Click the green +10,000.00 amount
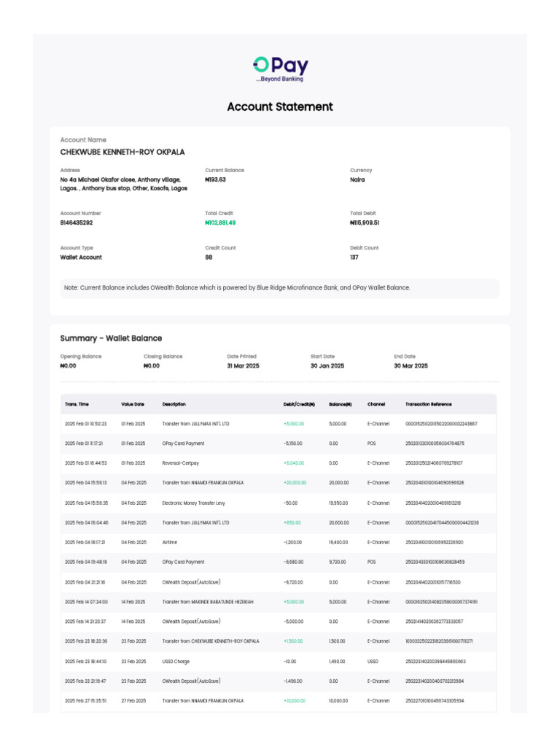The width and height of the screenshot is (560, 747). tap(295, 701)
